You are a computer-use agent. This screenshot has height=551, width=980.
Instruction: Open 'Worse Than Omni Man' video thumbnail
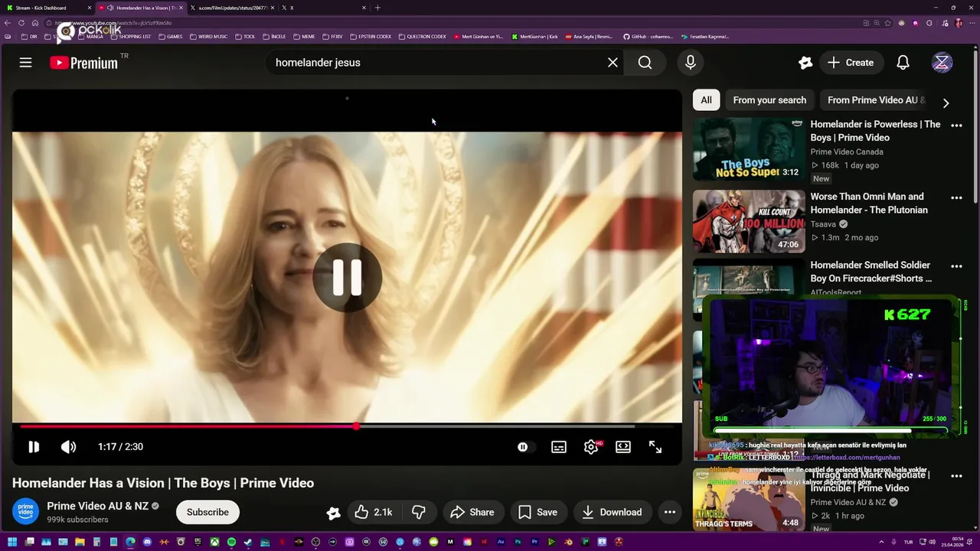(x=749, y=221)
